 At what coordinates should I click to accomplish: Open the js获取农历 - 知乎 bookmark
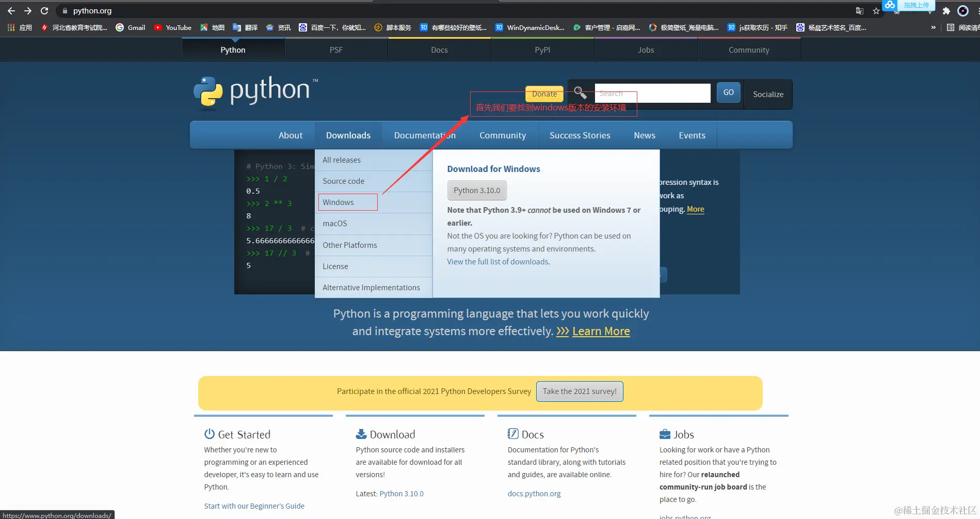pos(758,27)
